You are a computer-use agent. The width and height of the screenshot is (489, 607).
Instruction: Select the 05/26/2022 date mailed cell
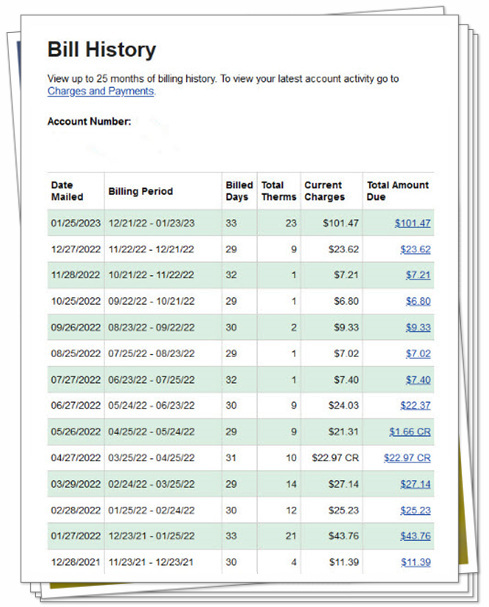tap(75, 432)
